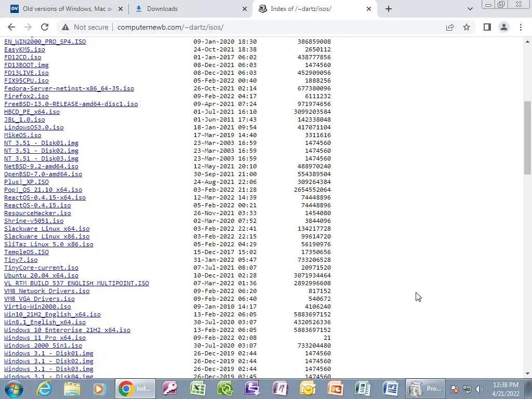The height and width of the screenshot is (399, 532).
Task: Launch Microsoft Outlook from taskbar
Action: pyautogui.click(x=307, y=389)
